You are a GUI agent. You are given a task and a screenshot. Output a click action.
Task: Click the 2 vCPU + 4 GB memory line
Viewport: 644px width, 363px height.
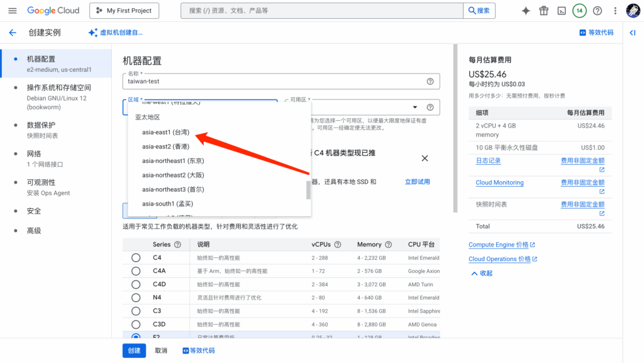(540, 130)
